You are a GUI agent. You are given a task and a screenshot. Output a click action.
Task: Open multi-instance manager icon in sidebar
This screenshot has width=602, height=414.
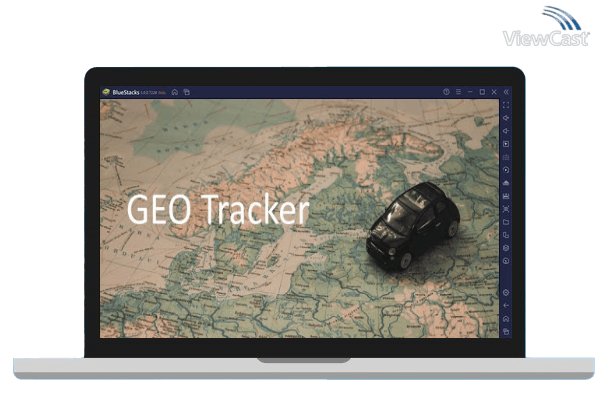pyautogui.click(x=506, y=235)
